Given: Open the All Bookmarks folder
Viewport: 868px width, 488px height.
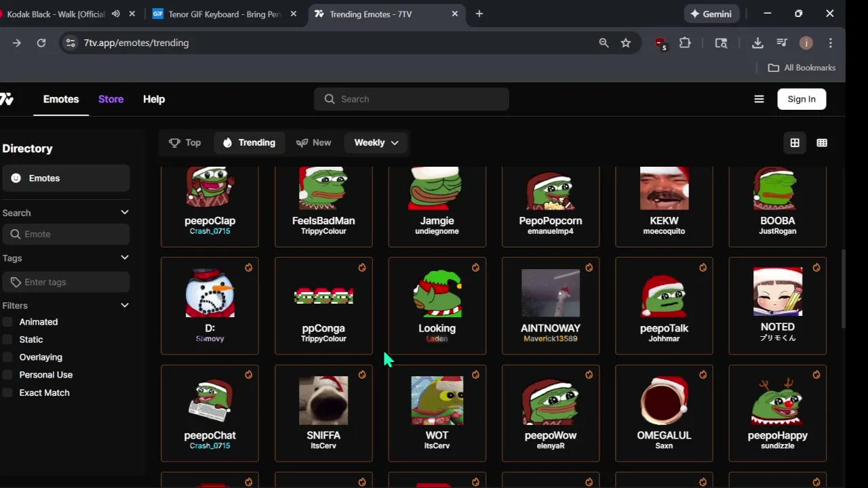Looking at the screenshot, I should click(x=802, y=68).
